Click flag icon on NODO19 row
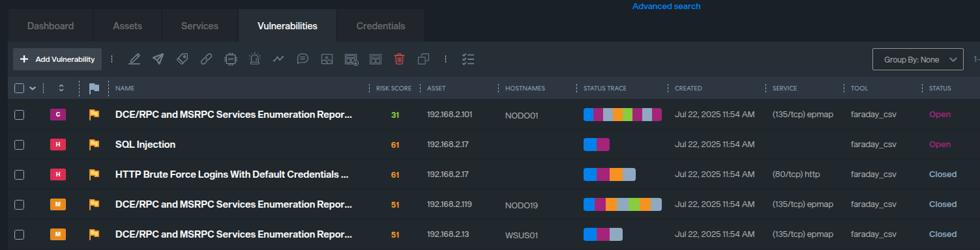 [x=94, y=204]
